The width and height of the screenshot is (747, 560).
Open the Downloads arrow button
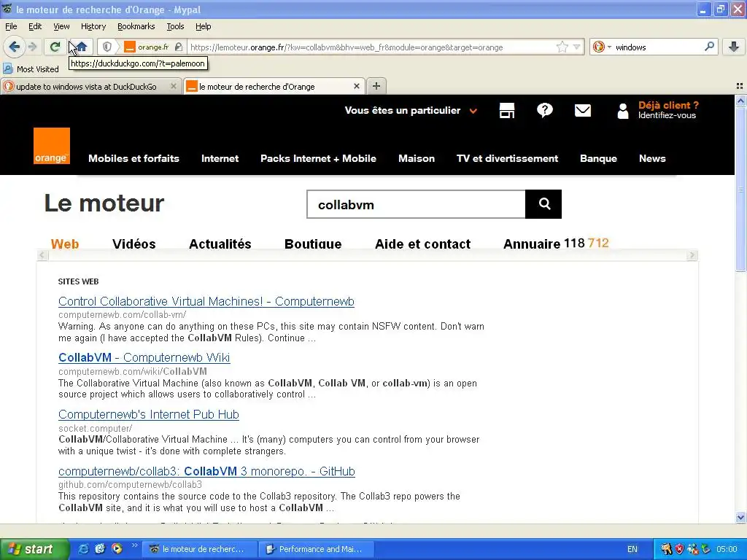(x=734, y=47)
